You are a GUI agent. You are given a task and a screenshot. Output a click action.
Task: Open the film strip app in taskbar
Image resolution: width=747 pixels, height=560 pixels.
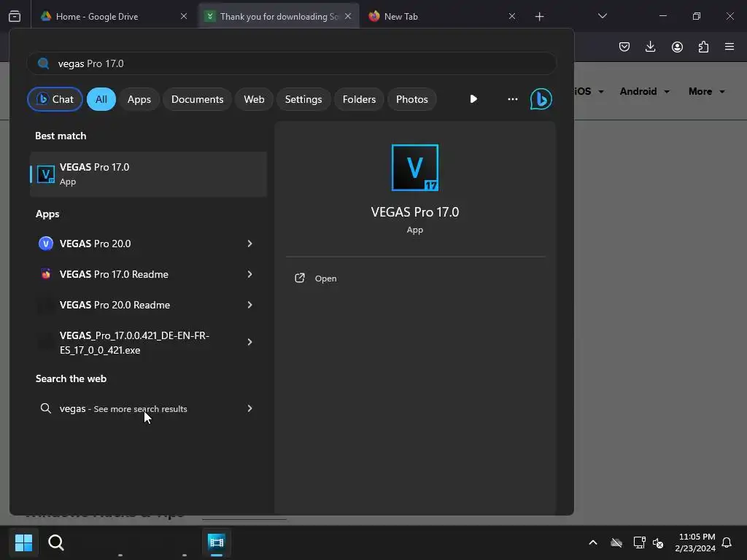[x=216, y=542]
